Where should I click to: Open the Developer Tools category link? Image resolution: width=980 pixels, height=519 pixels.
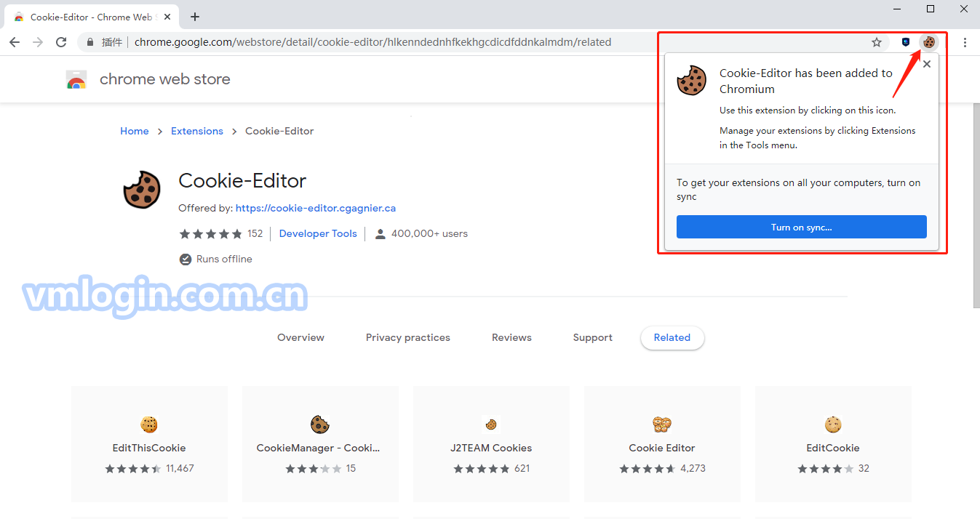[318, 233]
